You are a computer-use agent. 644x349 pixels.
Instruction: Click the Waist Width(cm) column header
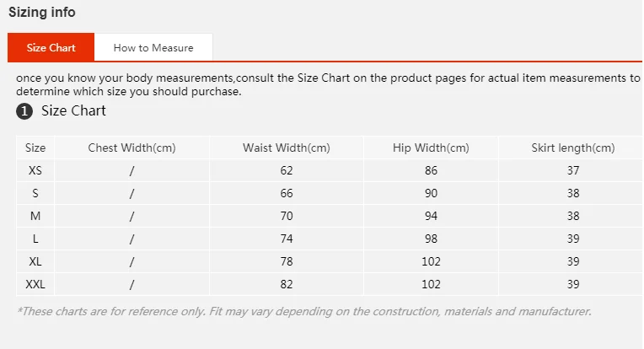pos(287,148)
